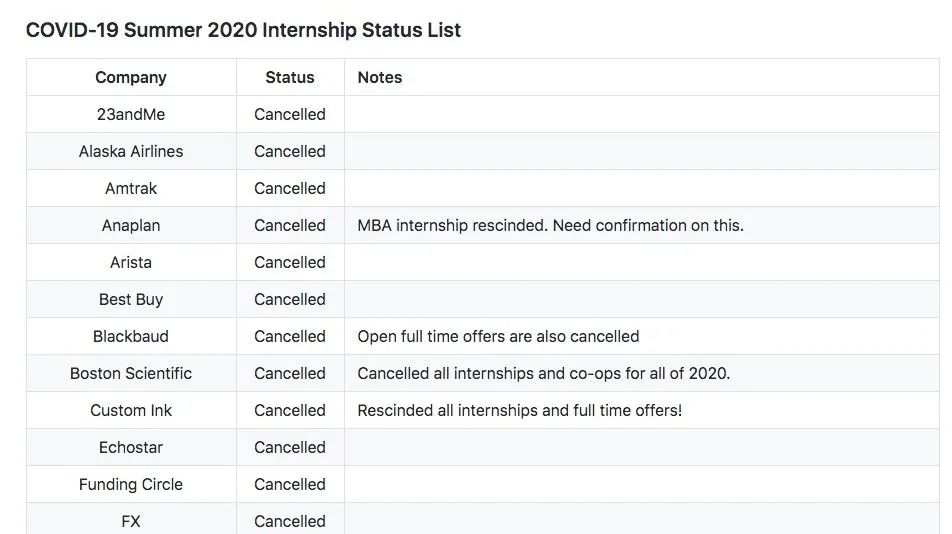This screenshot has width=952, height=534.
Task: Select the 23andMe company cell
Action: coord(131,114)
